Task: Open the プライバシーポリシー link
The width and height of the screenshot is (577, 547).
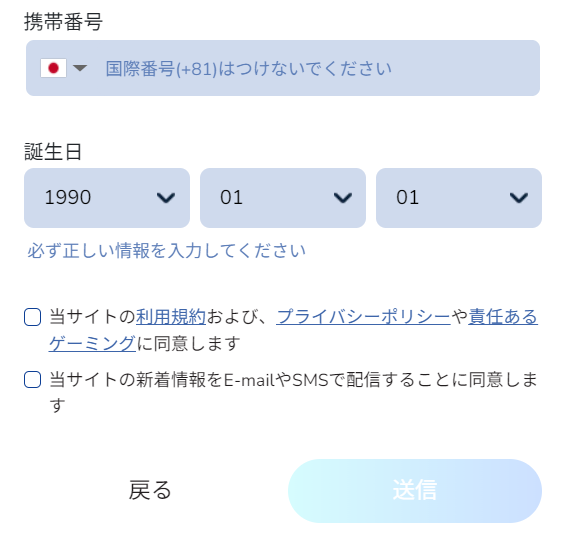Action: coord(363,317)
